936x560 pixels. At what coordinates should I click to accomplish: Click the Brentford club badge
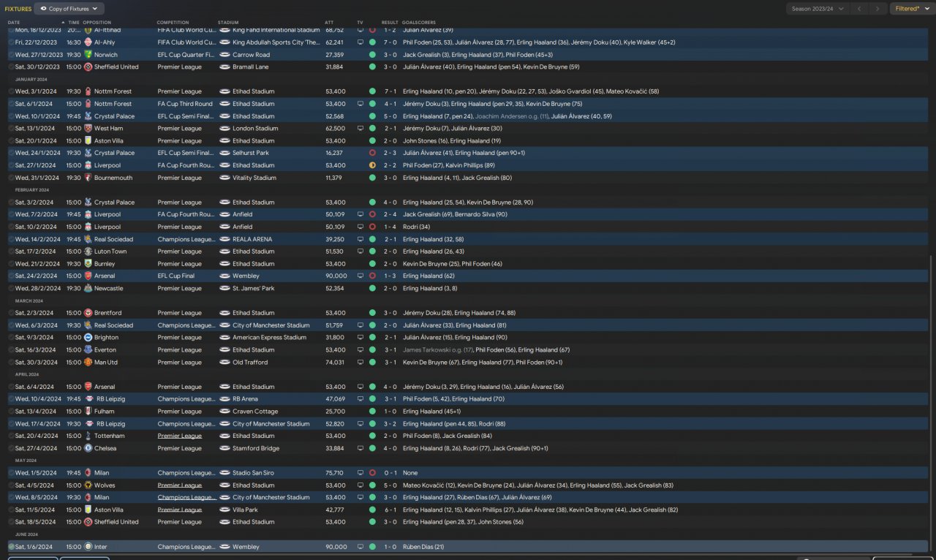point(88,313)
